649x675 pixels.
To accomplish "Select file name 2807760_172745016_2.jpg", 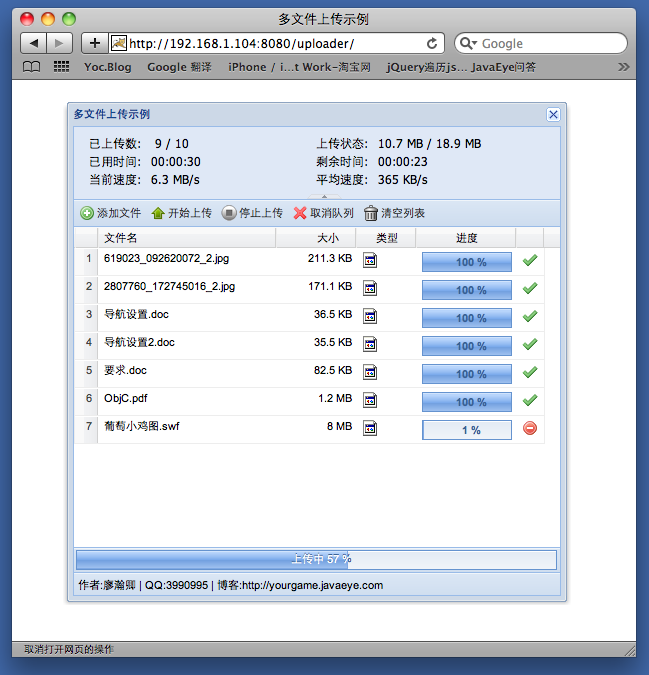I will tap(170, 286).
